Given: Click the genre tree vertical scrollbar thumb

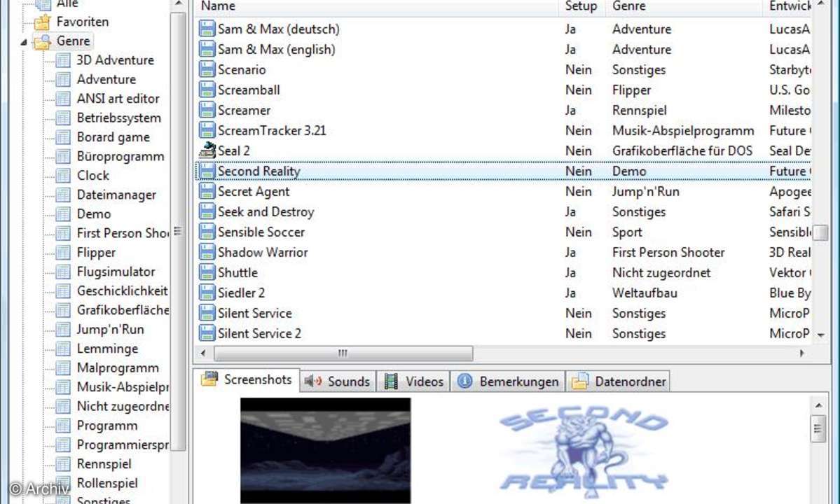Looking at the screenshot, I should [178, 231].
